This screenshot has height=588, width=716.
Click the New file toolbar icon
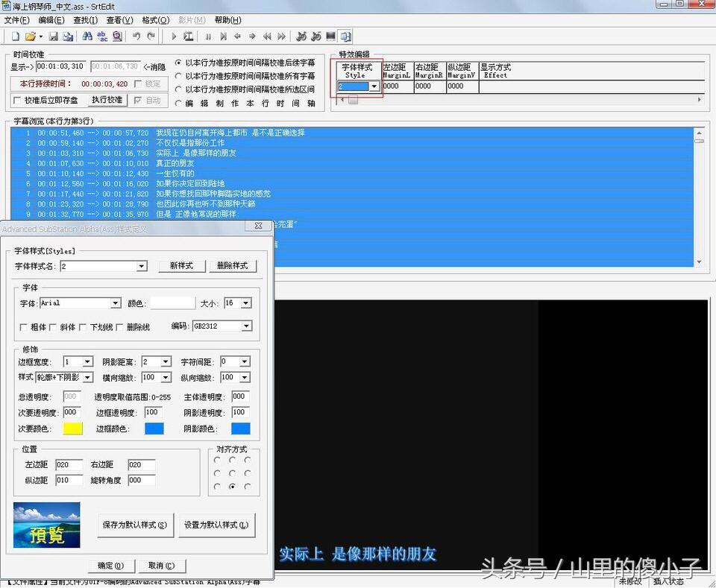(x=16, y=36)
